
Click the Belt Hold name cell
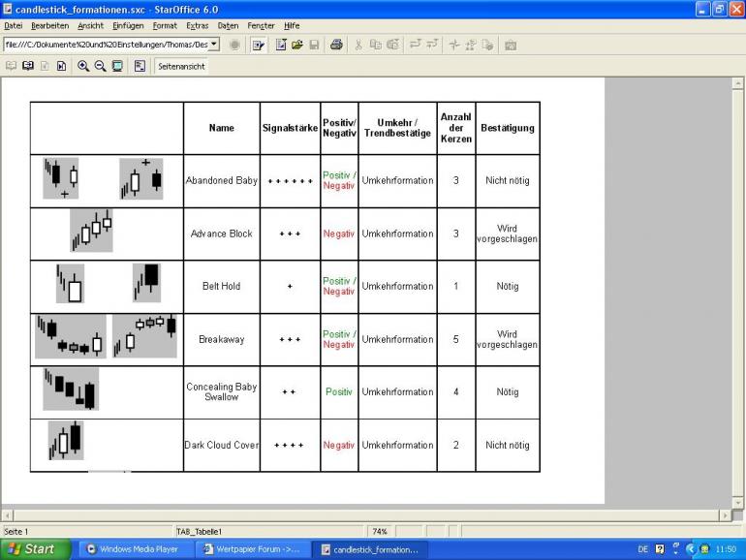(x=221, y=286)
